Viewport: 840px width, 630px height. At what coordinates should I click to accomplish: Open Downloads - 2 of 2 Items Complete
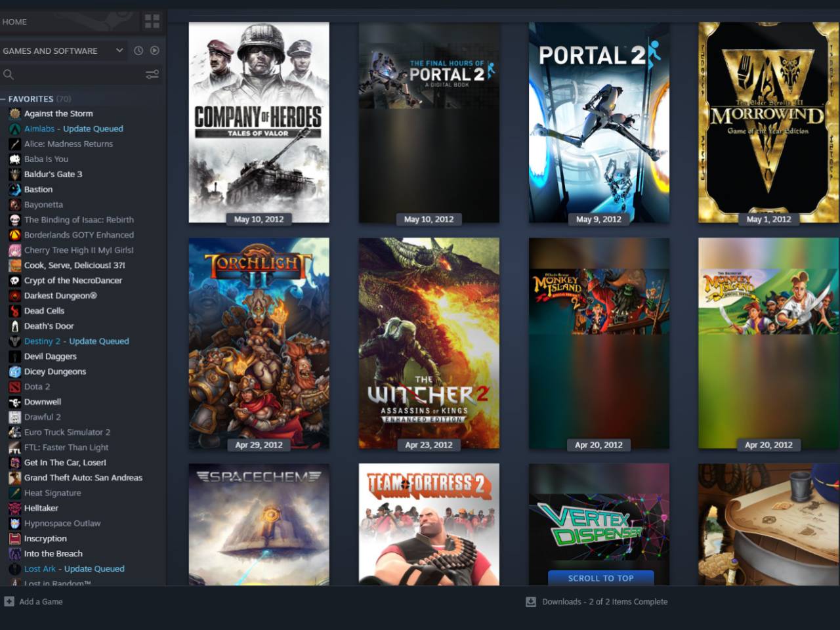coord(604,602)
